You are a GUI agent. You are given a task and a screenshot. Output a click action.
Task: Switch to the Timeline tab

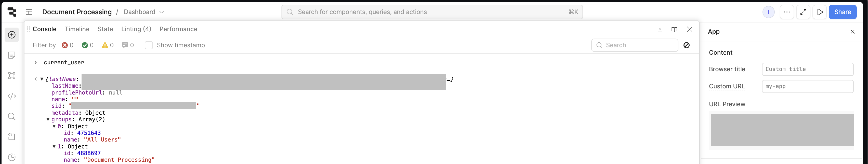point(77,29)
